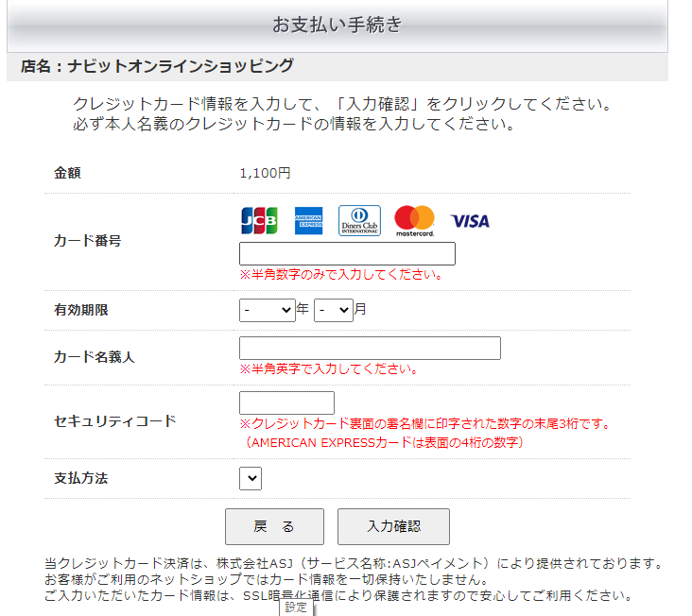The image size is (692, 616).
Task: Click the JCB card logo
Action: [x=259, y=221]
